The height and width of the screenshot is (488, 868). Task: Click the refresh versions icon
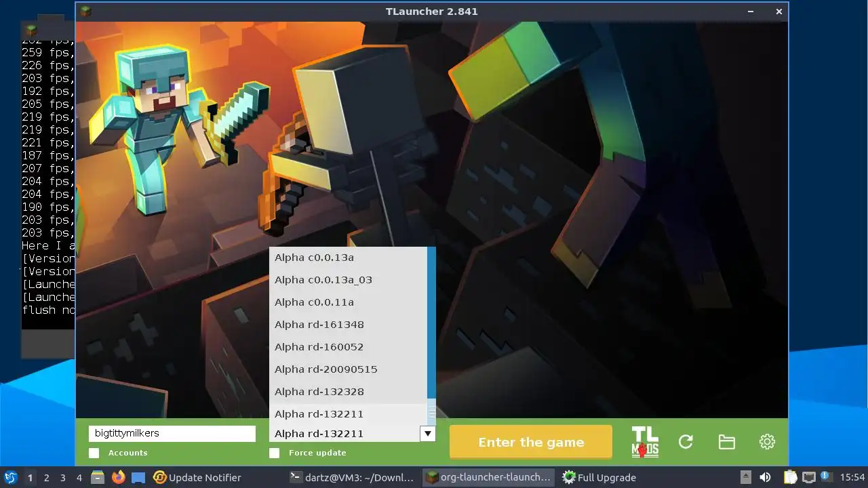tap(686, 442)
